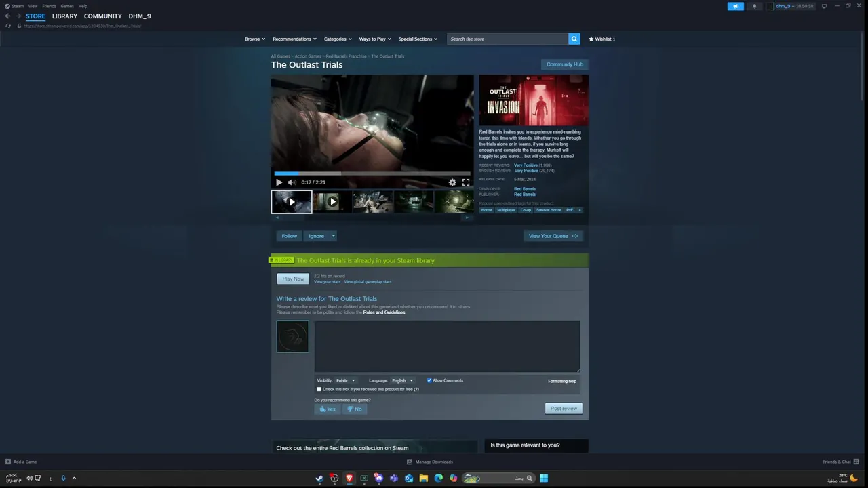Go forward with the navigation arrow
This screenshot has height=488, width=868.
coord(18,16)
